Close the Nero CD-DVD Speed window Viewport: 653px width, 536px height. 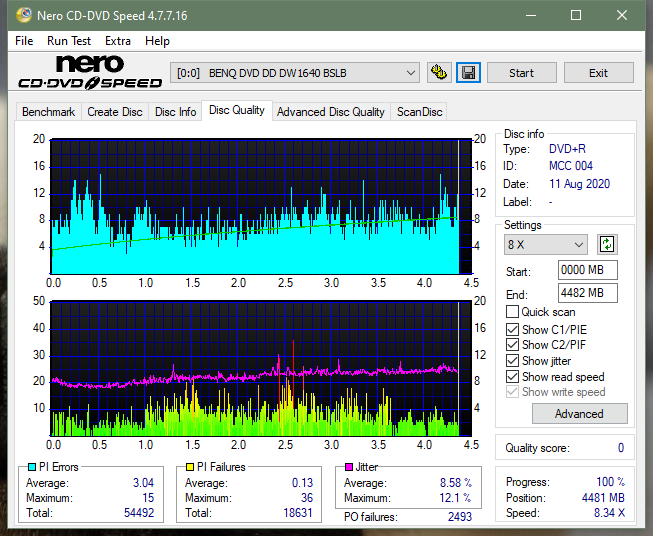coord(622,15)
